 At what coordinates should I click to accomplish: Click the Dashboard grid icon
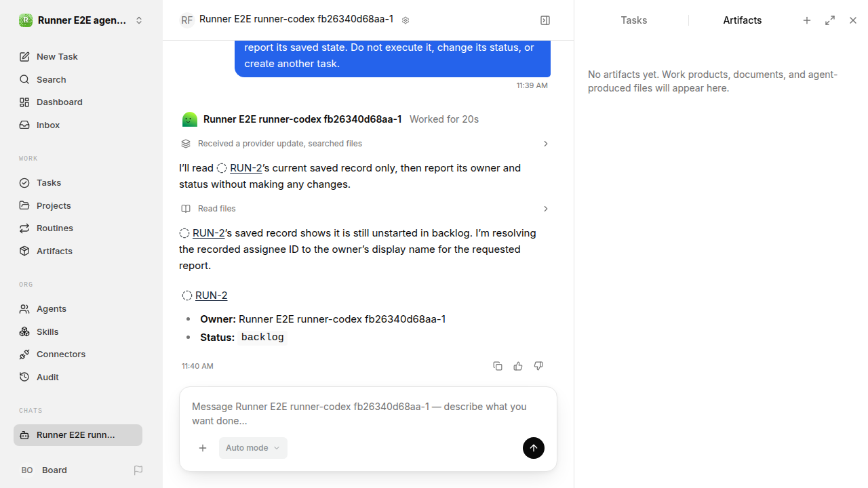coord(24,102)
